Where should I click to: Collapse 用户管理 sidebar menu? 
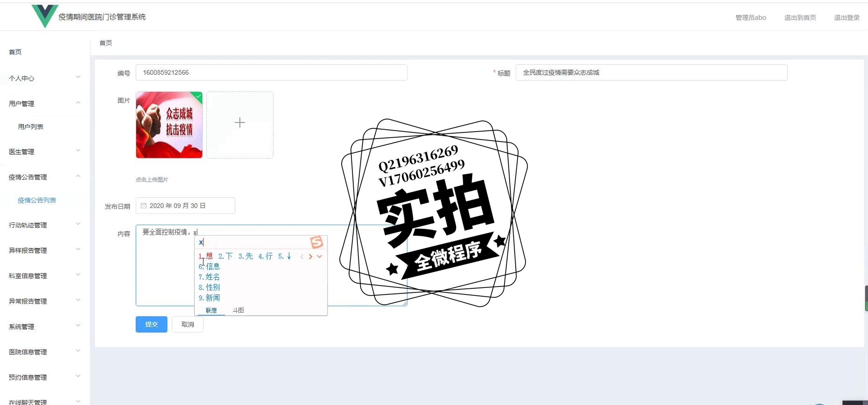[45, 103]
